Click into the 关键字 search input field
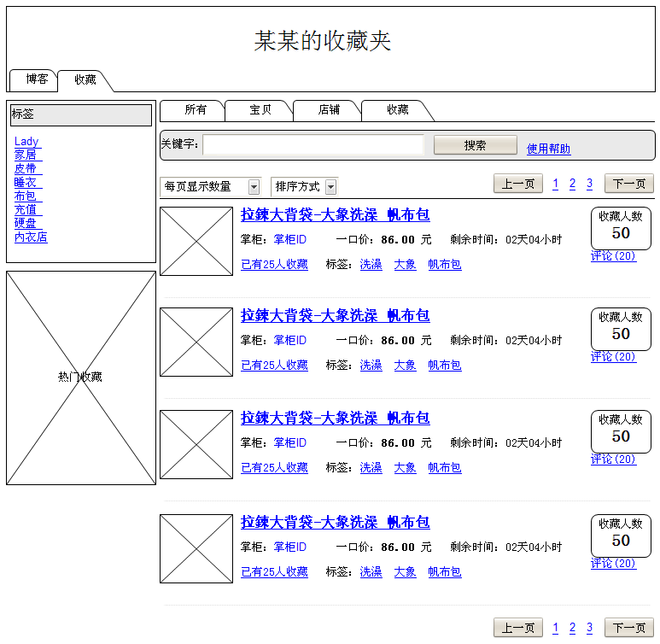Image resolution: width=660 pixels, height=644 pixels. (x=313, y=145)
